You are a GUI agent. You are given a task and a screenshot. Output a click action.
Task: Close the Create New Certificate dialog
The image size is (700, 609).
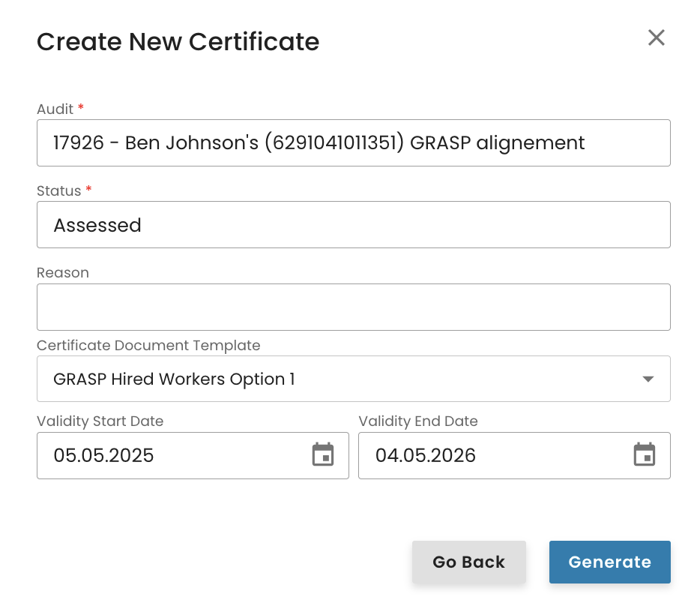point(656,38)
